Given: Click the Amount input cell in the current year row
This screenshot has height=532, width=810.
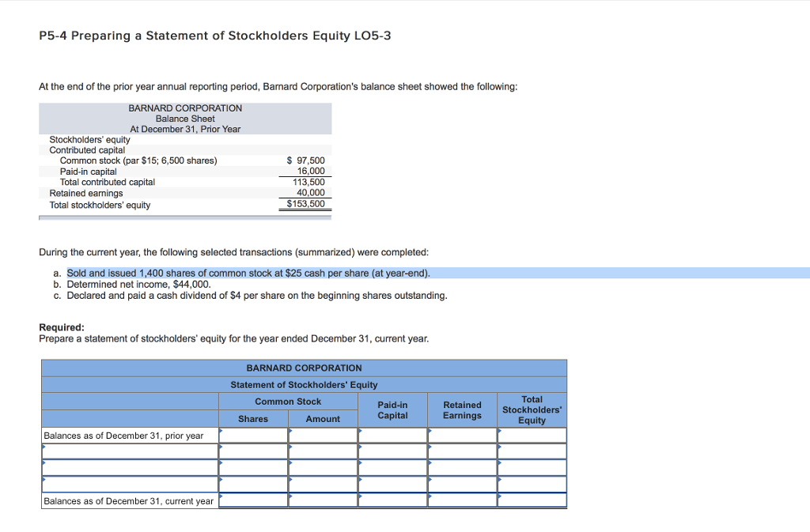Looking at the screenshot, I should tap(323, 500).
